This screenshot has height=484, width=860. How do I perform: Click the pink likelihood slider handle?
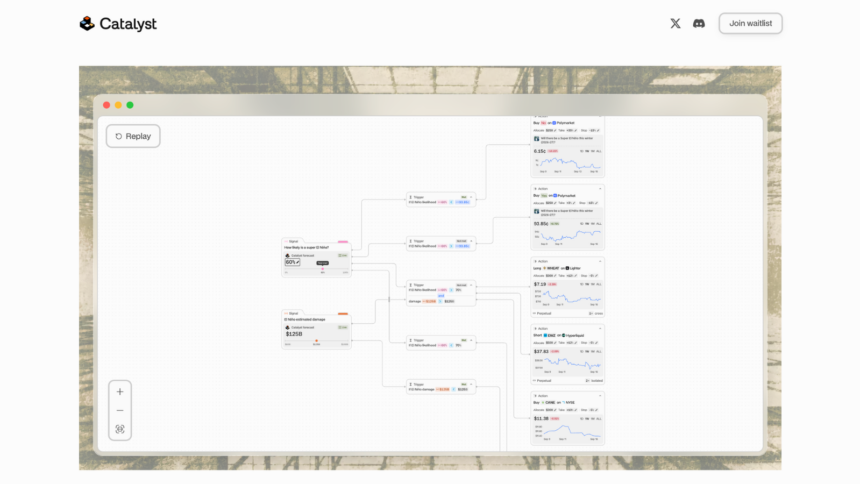(322, 269)
